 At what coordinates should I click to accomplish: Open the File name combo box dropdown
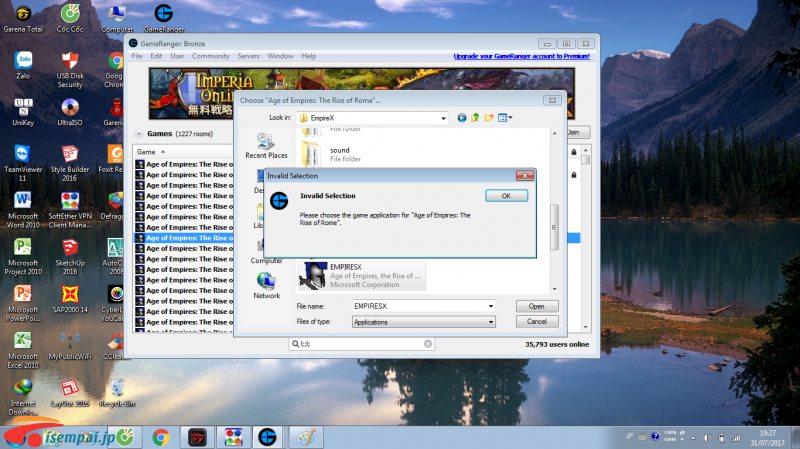click(490, 306)
